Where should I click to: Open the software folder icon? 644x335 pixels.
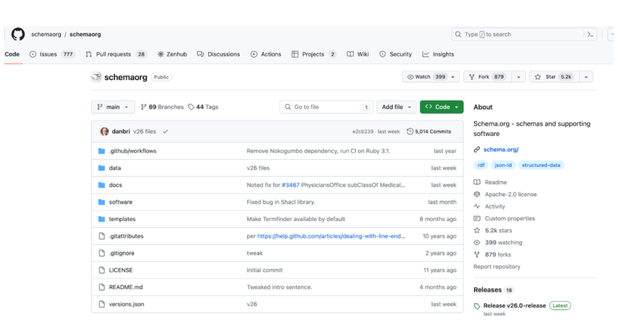(101, 202)
